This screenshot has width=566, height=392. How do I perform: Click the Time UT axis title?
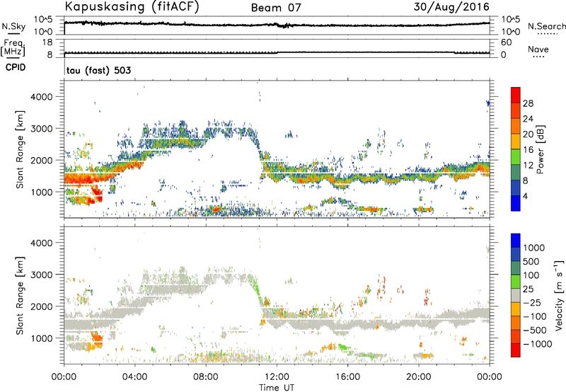pos(277,387)
